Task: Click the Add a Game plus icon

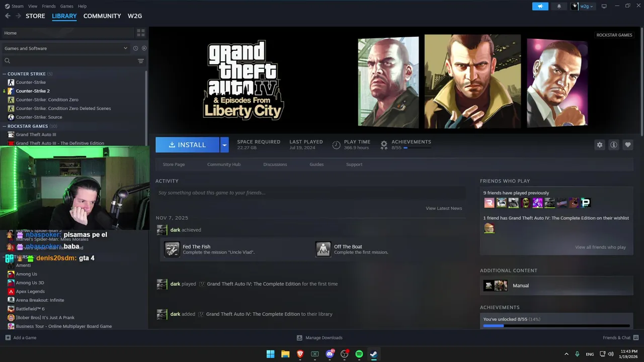Action: [x=8, y=338]
